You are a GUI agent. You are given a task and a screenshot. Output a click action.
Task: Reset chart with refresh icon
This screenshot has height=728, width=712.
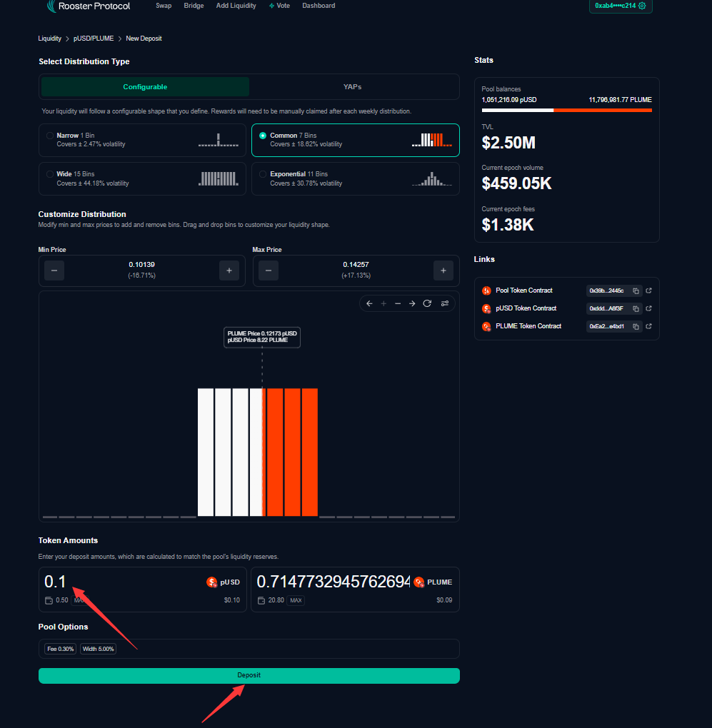(x=427, y=303)
